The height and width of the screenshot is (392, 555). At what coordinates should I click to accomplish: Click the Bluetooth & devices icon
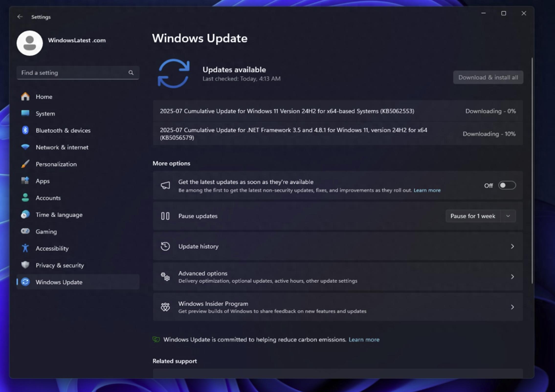point(25,130)
